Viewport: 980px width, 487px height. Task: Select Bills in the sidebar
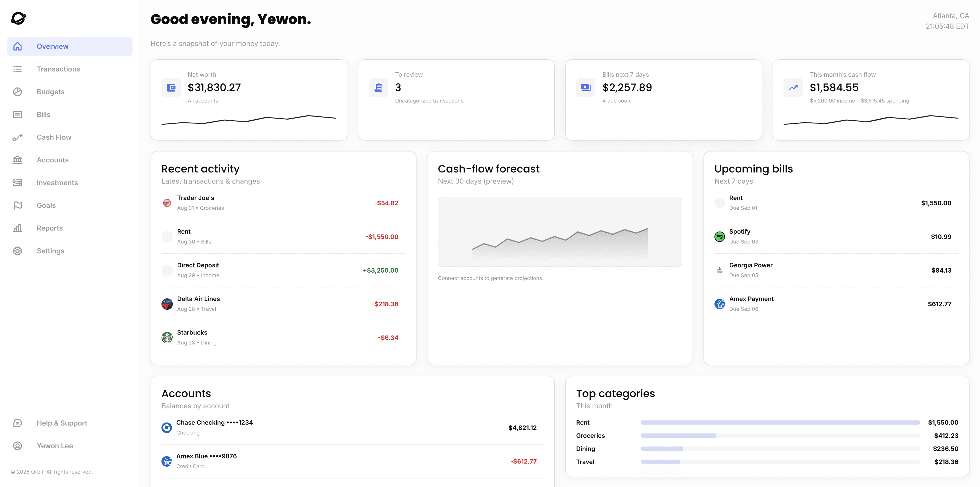point(43,114)
